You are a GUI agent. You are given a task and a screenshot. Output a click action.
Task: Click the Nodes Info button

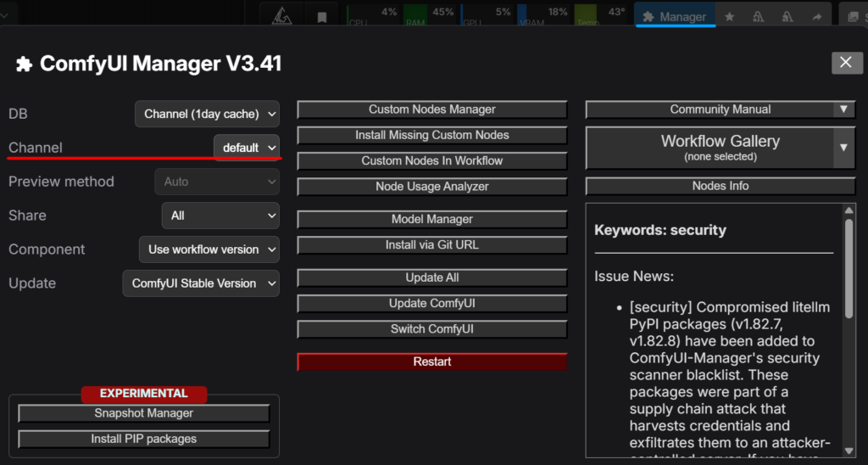(721, 186)
